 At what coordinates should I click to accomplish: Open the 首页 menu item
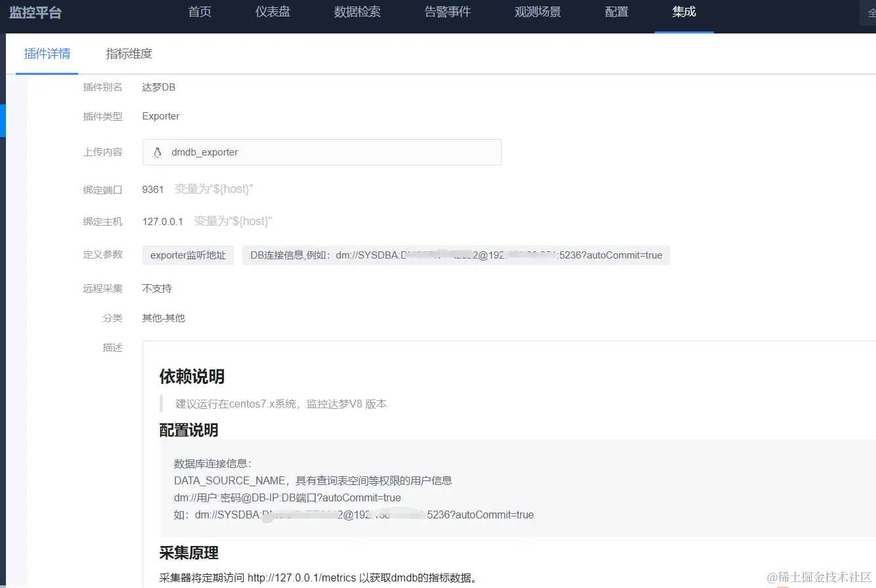pyautogui.click(x=200, y=12)
